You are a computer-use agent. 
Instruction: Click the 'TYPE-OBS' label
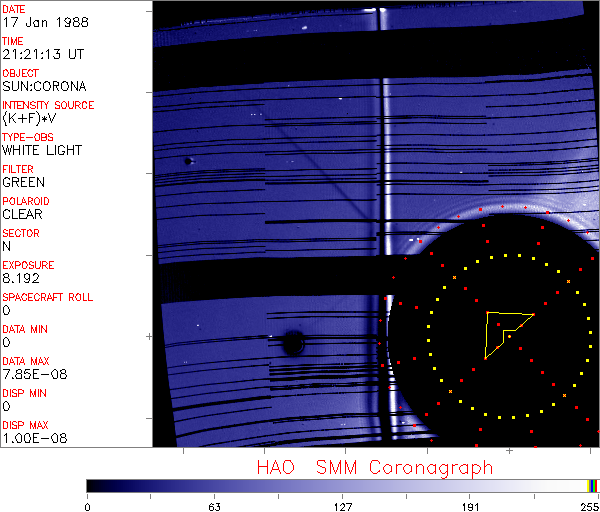28,137
